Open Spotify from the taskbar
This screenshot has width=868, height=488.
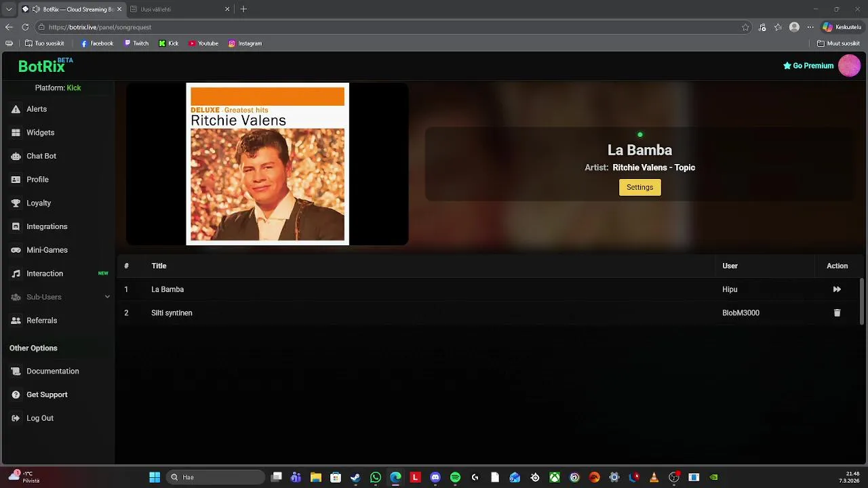[455, 477]
